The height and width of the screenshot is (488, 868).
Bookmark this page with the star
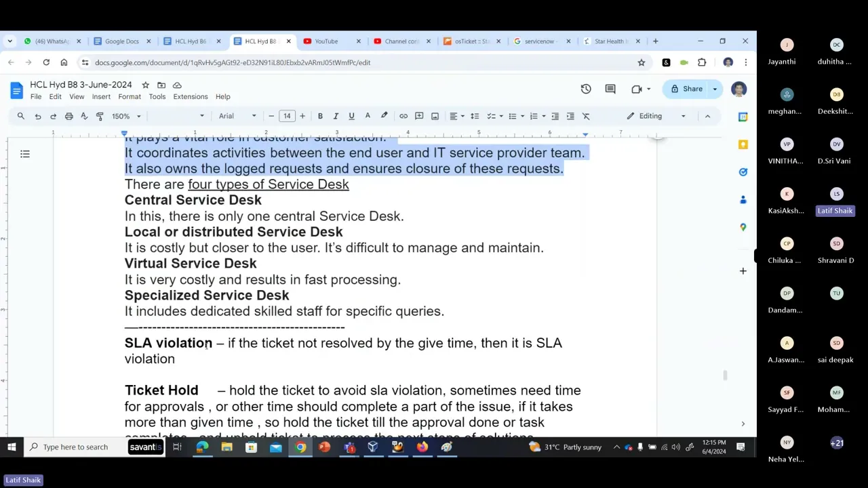(642, 62)
